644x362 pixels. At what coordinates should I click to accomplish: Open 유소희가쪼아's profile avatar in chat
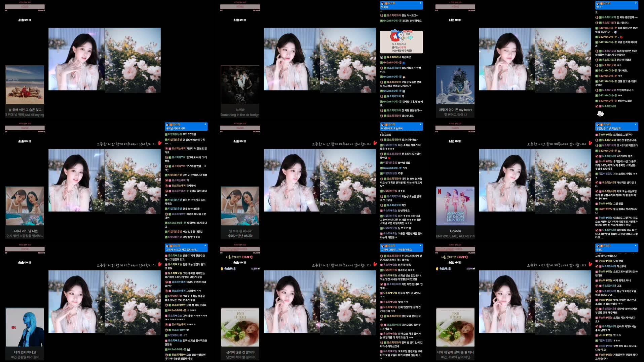click(381, 15)
